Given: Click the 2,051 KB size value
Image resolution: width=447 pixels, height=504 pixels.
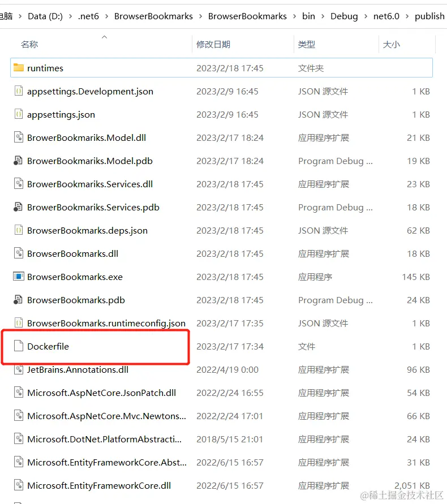Looking at the screenshot, I should (412, 485).
